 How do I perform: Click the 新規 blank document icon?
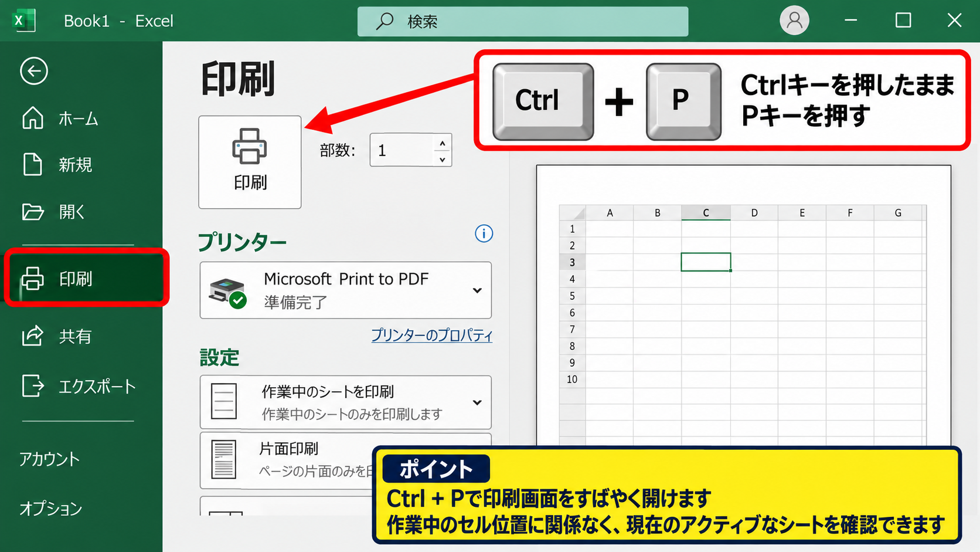click(x=33, y=164)
